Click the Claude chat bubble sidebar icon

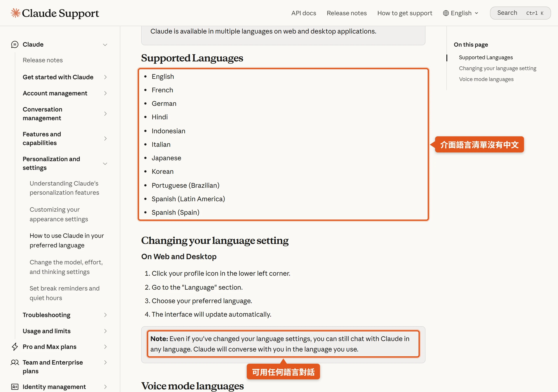[x=15, y=44]
